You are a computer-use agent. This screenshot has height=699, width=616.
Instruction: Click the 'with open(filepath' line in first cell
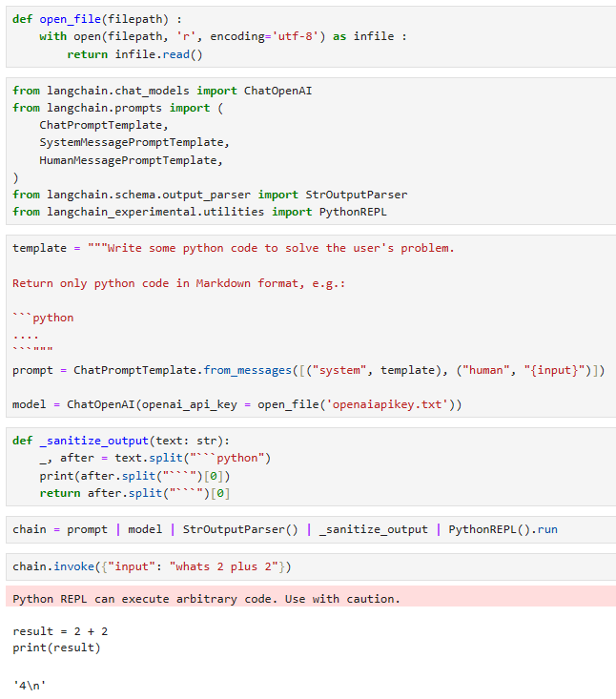point(223,36)
